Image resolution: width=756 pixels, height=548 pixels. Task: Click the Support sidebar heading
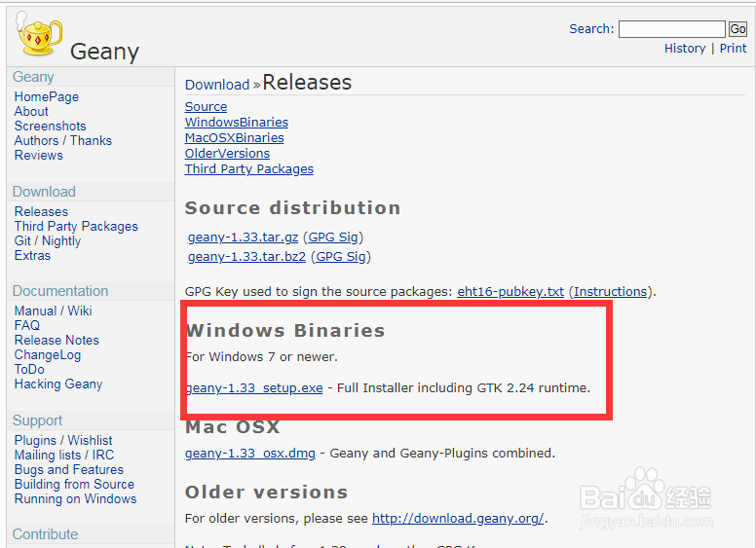pyautogui.click(x=38, y=420)
